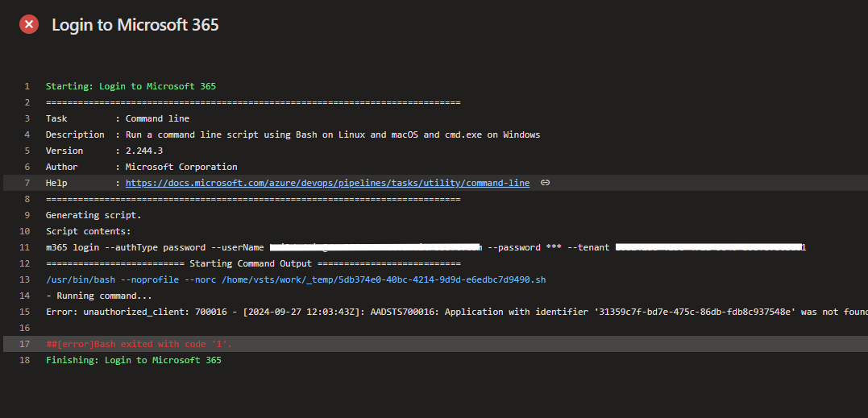
Task: Click 'Author : Microsoft Corporation' line
Action: click(141, 167)
